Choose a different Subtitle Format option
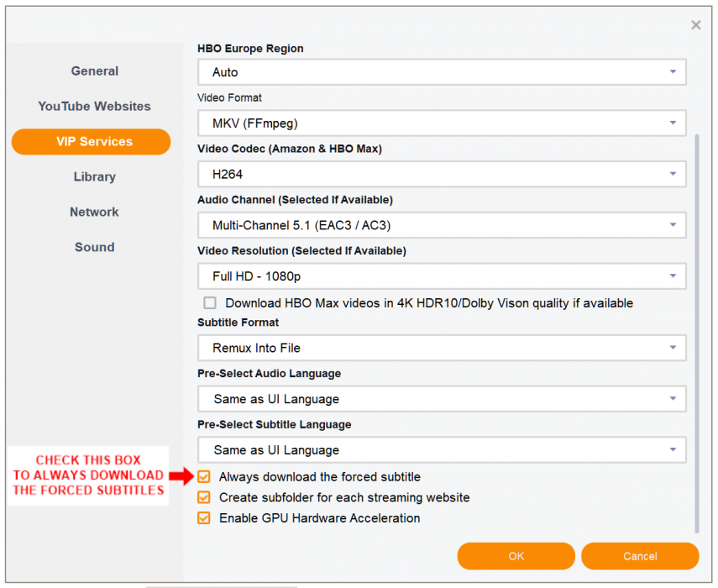This screenshot has height=588, width=718. [442, 348]
